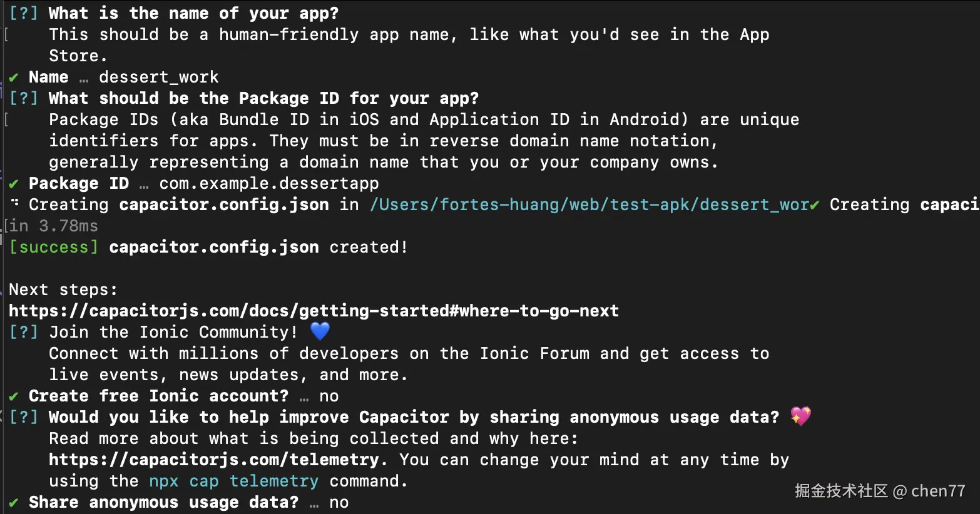The height and width of the screenshot is (514, 980).
Task: Click the green checkmark beside Package ID
Action: (x=14, y=184)
